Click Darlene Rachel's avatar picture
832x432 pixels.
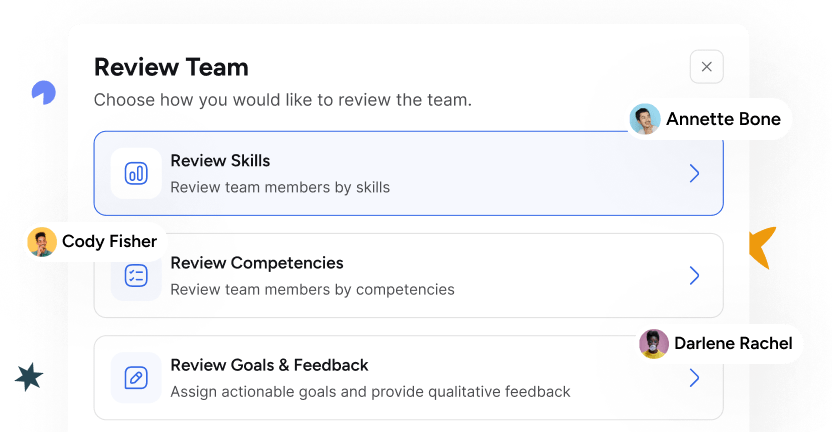(654, 344)
